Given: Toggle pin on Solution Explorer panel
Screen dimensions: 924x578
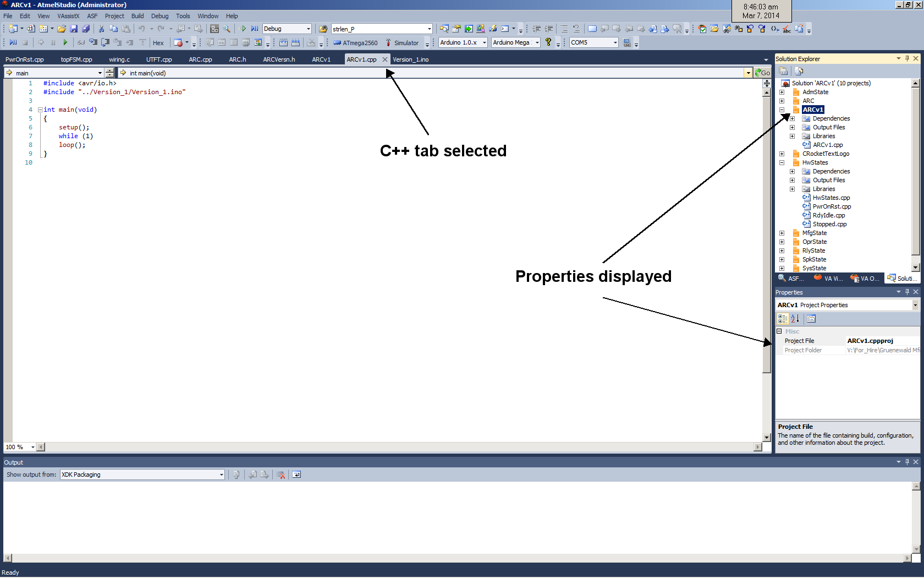Looking at the screenshot, I should tap(907, 58).
